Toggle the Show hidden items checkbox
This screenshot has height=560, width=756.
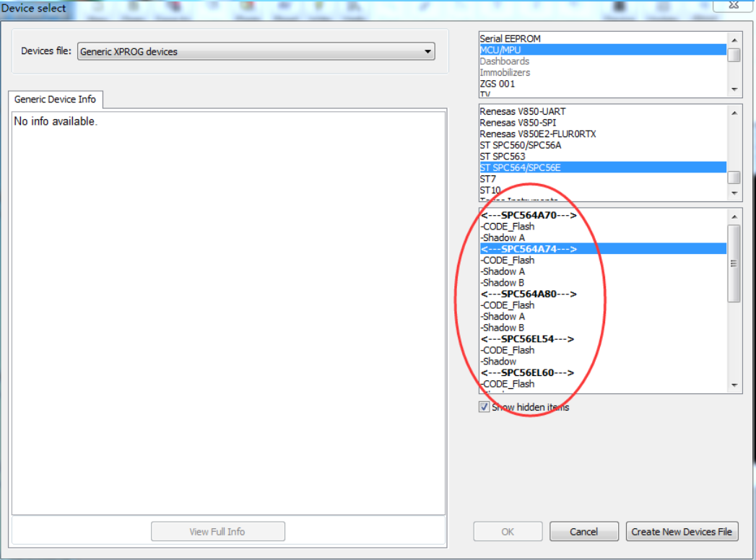[484, 407]
